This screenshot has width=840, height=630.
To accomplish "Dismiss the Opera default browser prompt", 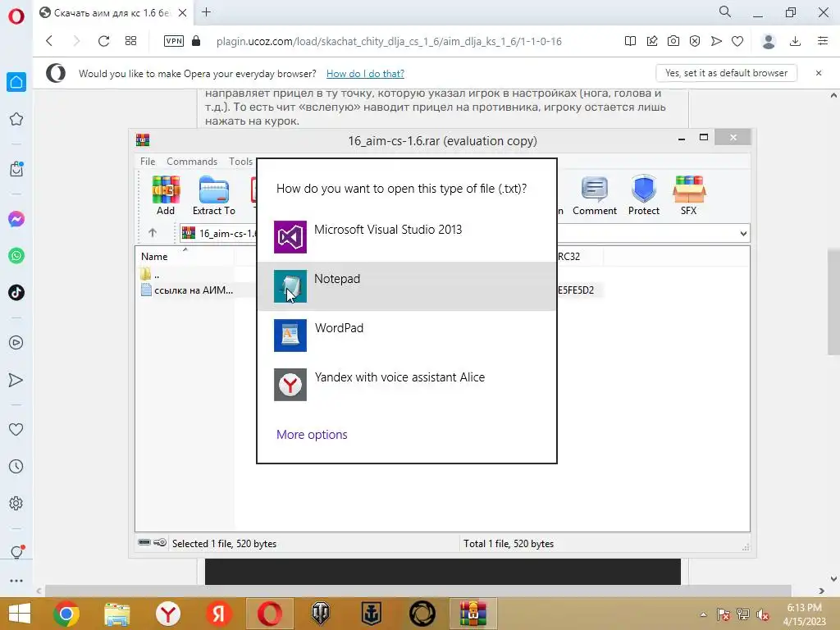I will click(x=819, y=73).
